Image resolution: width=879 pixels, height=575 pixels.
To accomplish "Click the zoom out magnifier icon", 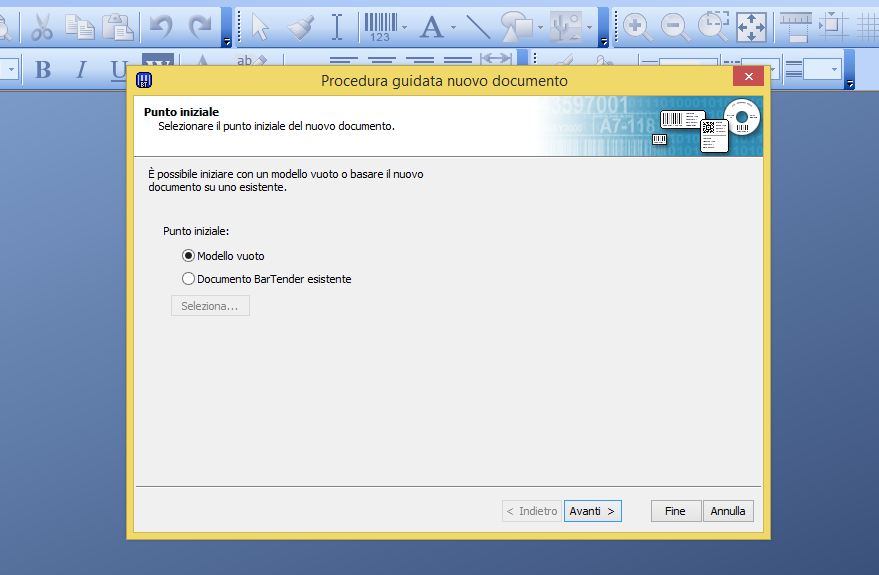I will coord(675,27).
